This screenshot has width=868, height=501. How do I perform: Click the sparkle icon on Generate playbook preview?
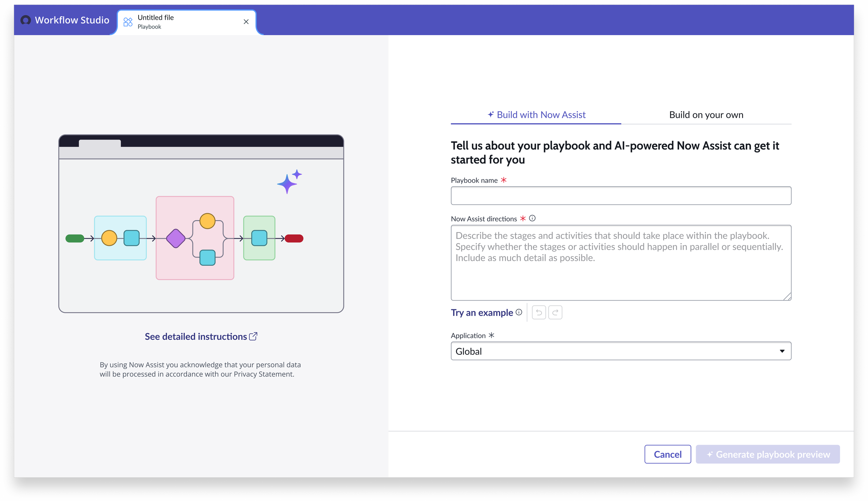coord(710,454)
